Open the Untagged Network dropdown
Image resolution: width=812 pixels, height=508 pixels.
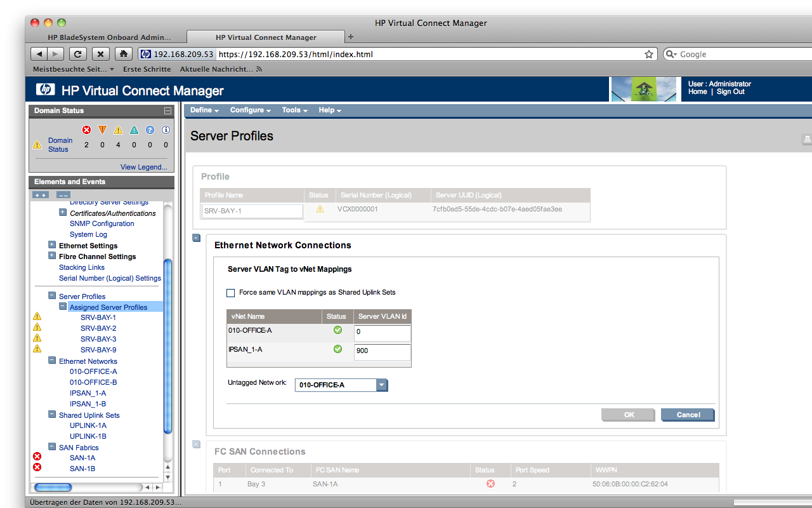(341, 385)
